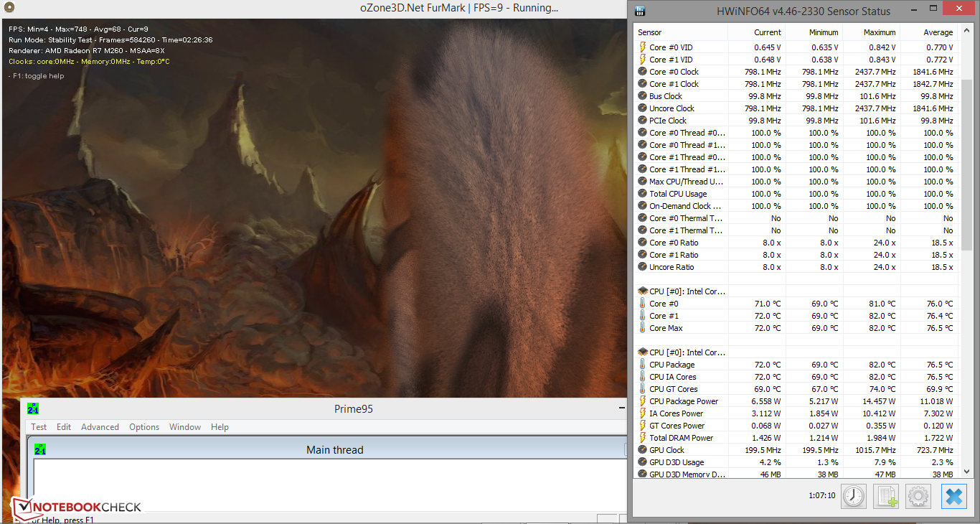This screenshot has height=524, width=980.
Task: Click the Minimum column header
Action: tap(814, 32)
